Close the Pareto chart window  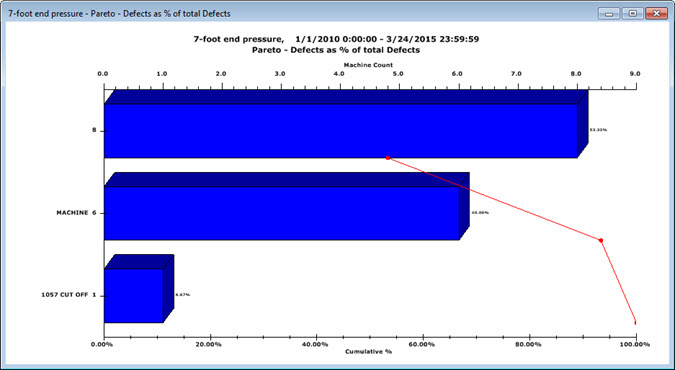click(x=656, y=14)
